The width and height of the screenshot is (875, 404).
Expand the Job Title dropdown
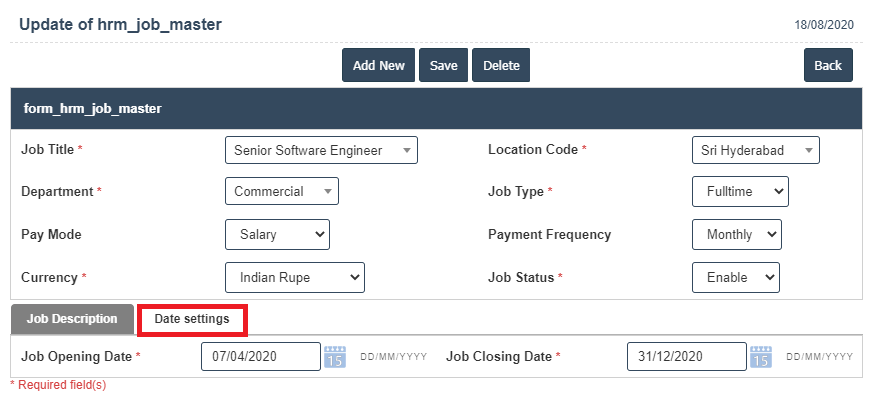coord(321,150)
